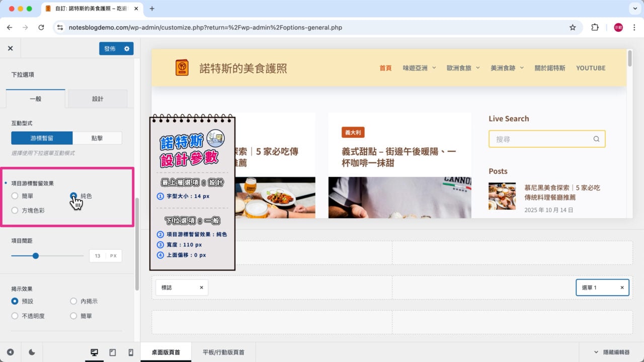Switch to mobile preview mode icon
Image resolution: width=644 pixels, height=362 pixels.
[130, 352]
